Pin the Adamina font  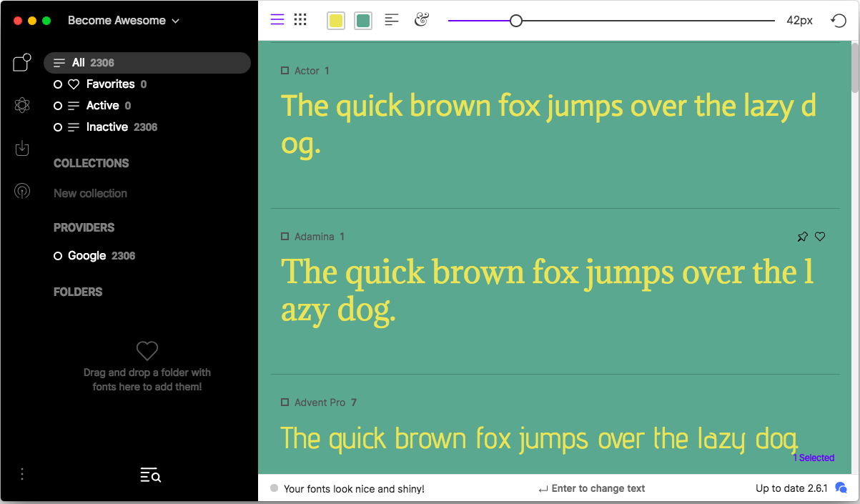(802, 237)
